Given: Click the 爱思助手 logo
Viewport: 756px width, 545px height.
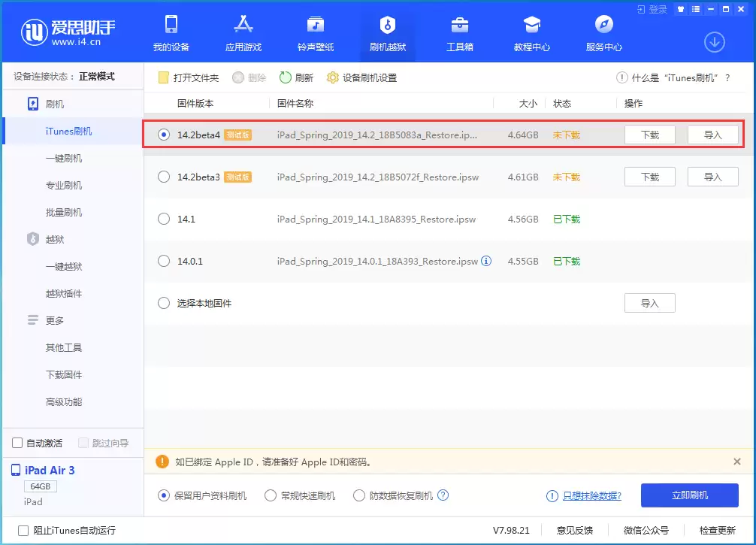Looking at the screenshot, I should (x=68, y=32).
